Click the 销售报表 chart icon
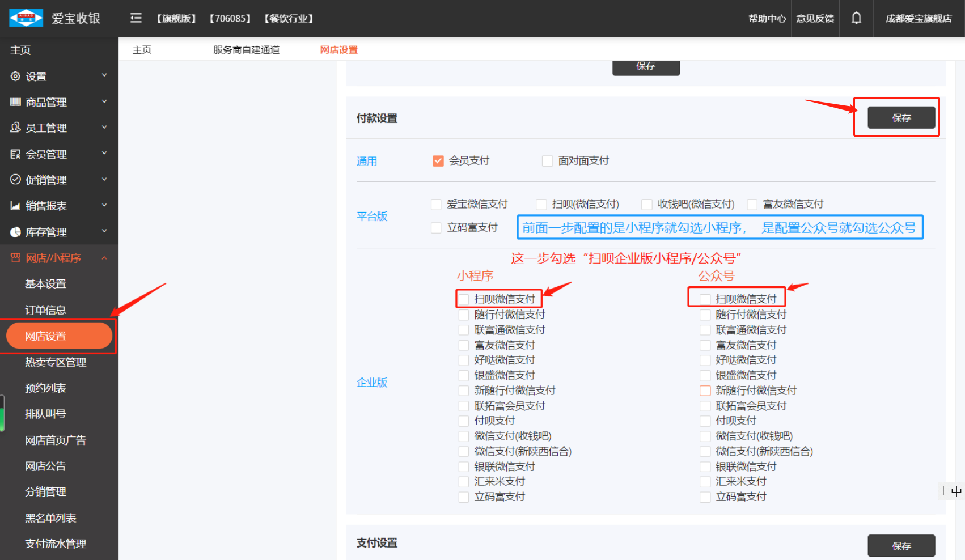 coord(15,206)
